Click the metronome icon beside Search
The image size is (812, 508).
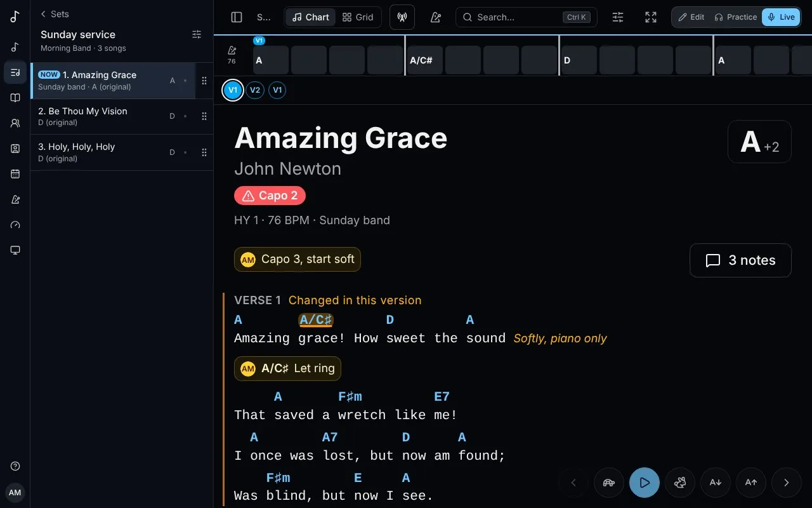point(436,17)
